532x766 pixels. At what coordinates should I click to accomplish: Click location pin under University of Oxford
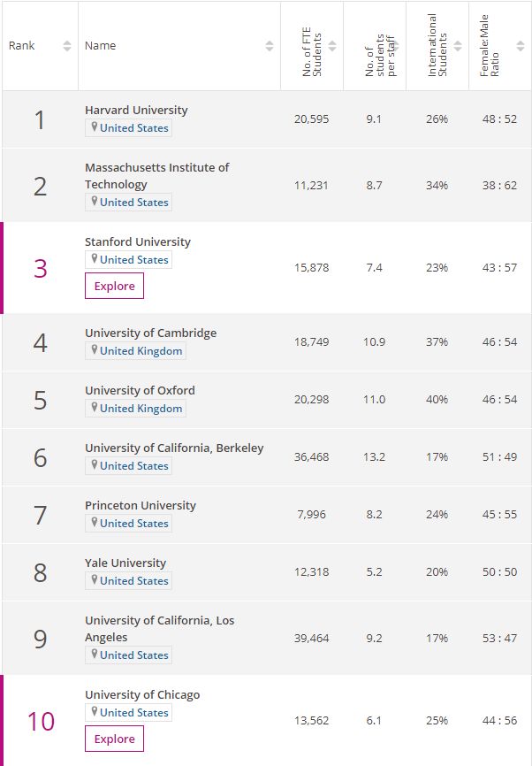click(94, 407)
